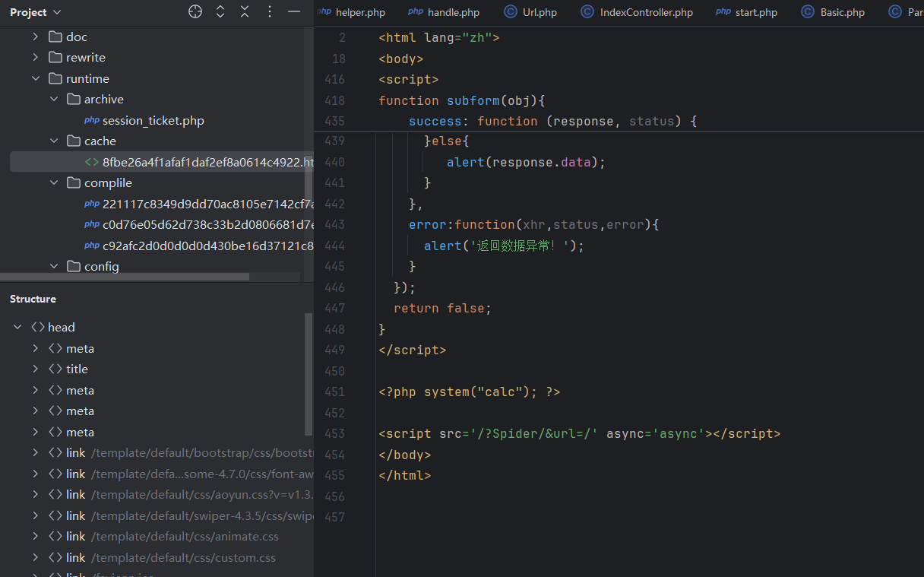This screenshot has width=924, height=577.
Task: Click the php icon on the start.php tab
Action: click(x=723, y=11)
